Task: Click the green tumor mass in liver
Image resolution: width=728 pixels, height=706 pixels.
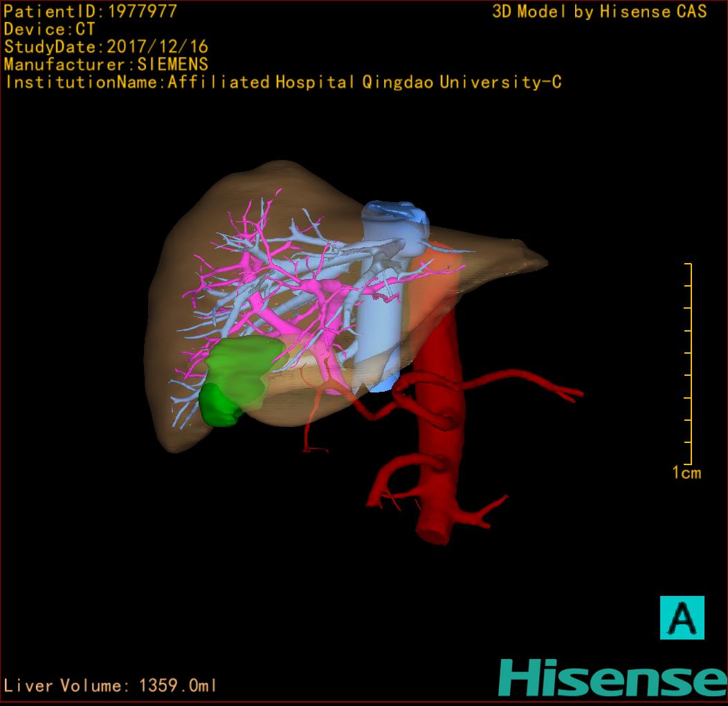Action: pos(241,381)
